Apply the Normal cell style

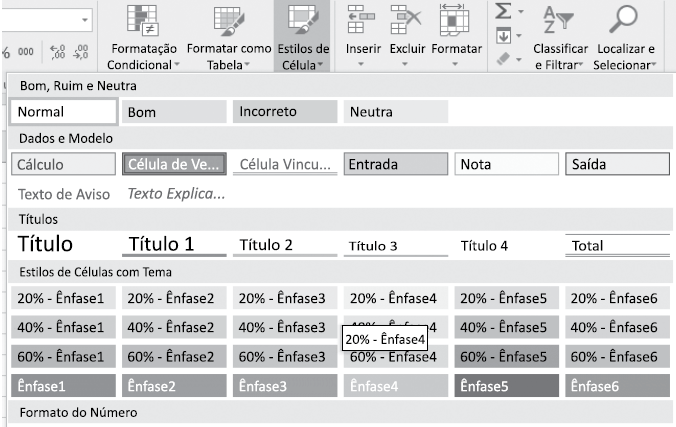(x=65, y=112)
